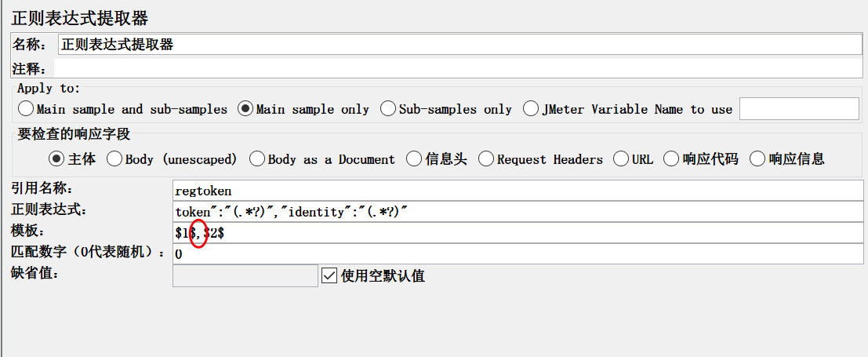This screenshot has width=868, height=357.
Task: Choose the 响应信息 radio option
Action: [x=757, y=159]
